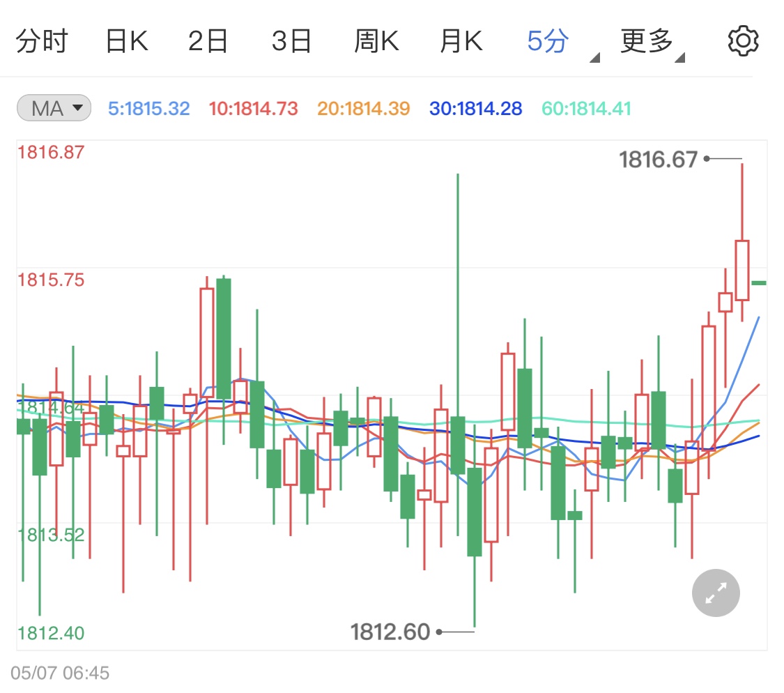Click the MA60 value 1814.41 label

(586, 109)
